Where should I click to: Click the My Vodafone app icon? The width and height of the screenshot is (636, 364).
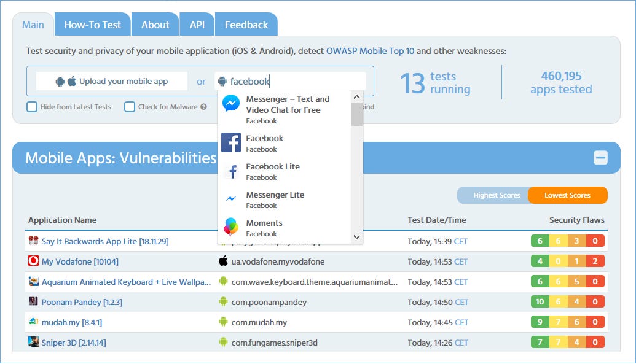pyautogui.click(x=33, y=261)
